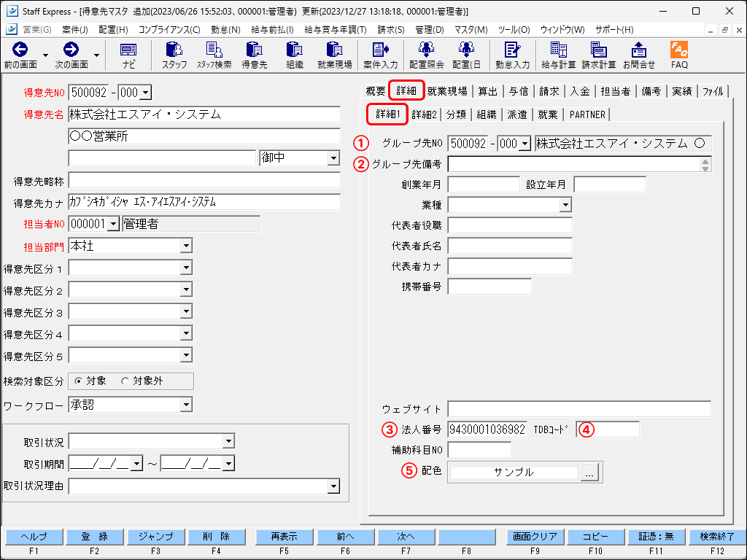Click the ウェブサイト input field
The height and width of the screenshot is (560, 747).
[x=579, y=408]
